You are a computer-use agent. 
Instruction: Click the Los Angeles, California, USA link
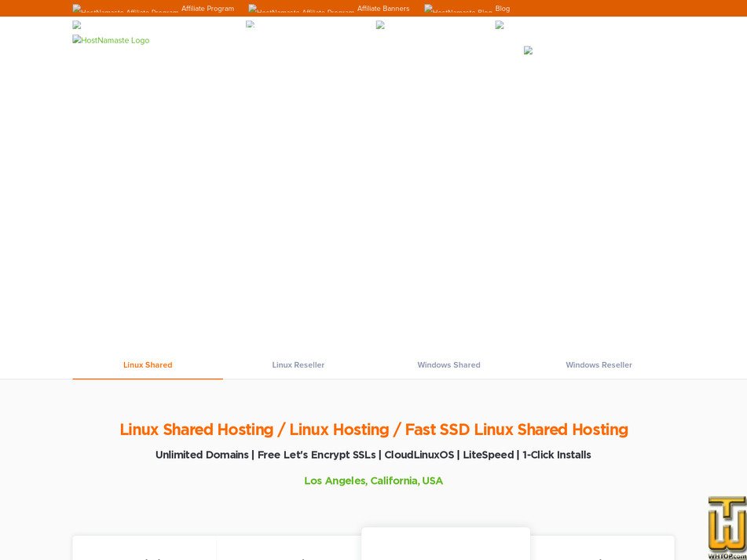[x=373, y=481]
